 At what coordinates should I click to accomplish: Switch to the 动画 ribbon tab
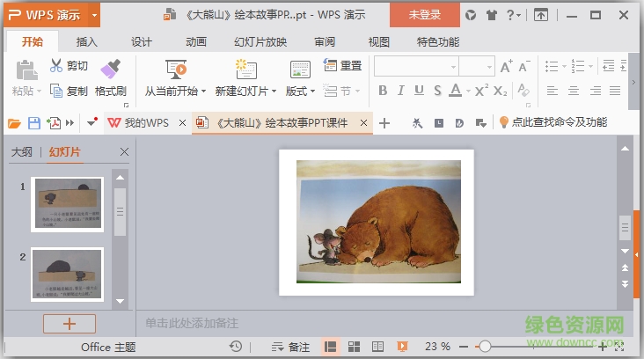[196, 42]
